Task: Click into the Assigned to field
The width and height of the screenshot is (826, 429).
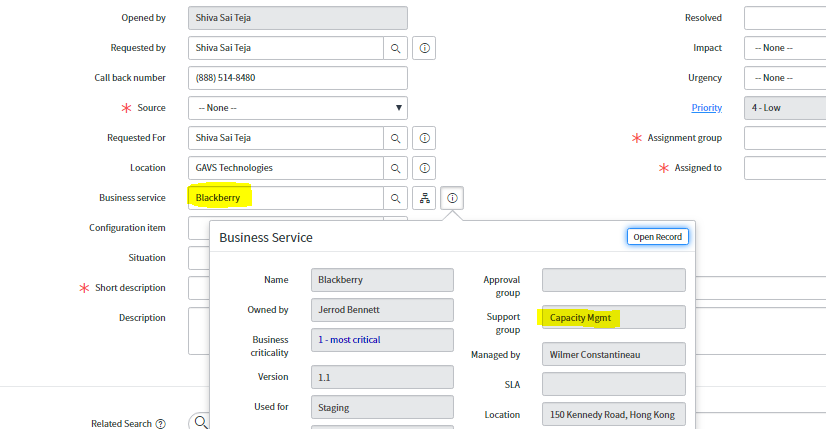Action: click(x=784, y=168)
